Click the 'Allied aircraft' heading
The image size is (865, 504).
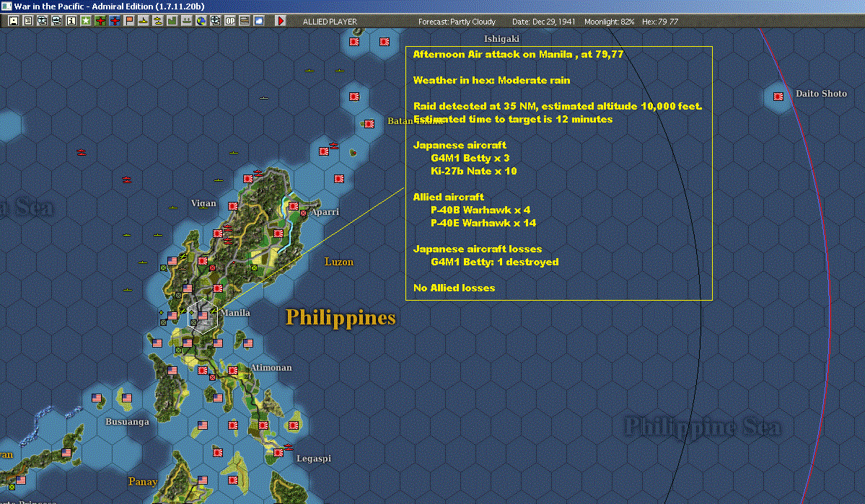[449, 197]
